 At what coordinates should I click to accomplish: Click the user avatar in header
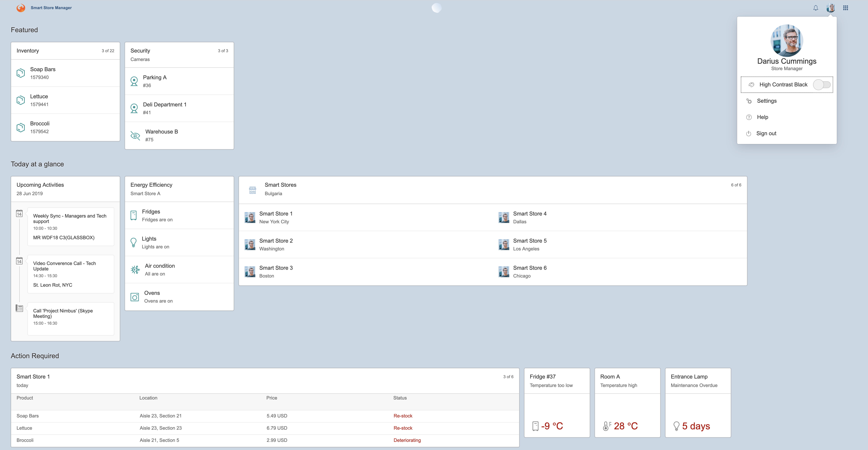pyautogui.click(x=830, y=8)
